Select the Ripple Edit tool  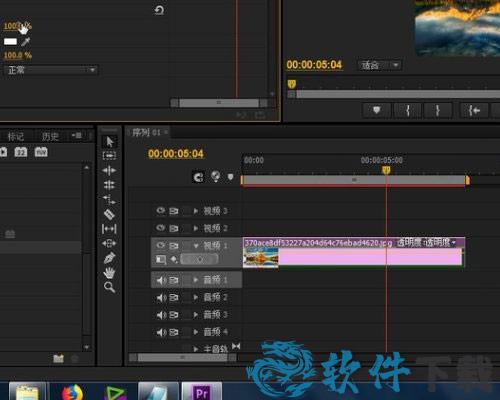pos(109,170)
